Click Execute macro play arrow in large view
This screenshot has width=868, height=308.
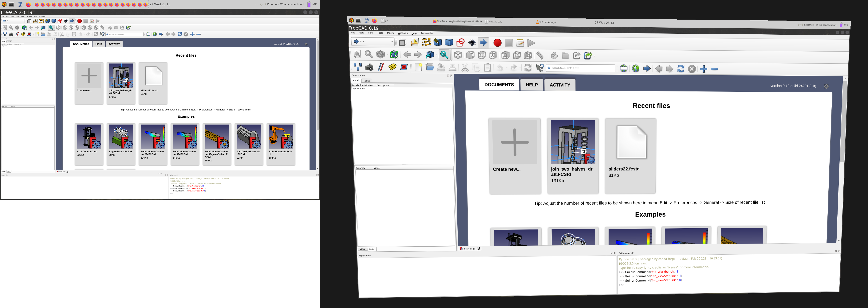point(531,43)
